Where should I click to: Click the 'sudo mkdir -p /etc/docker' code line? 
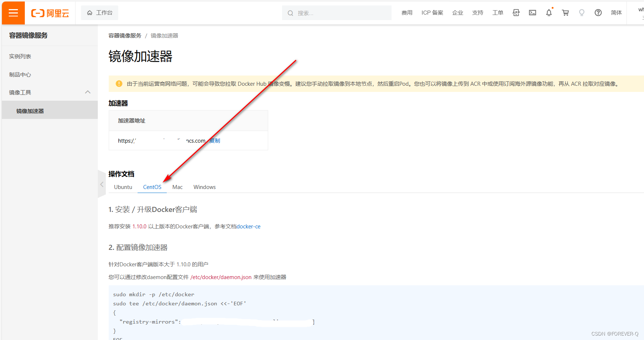tap(154, 294)
